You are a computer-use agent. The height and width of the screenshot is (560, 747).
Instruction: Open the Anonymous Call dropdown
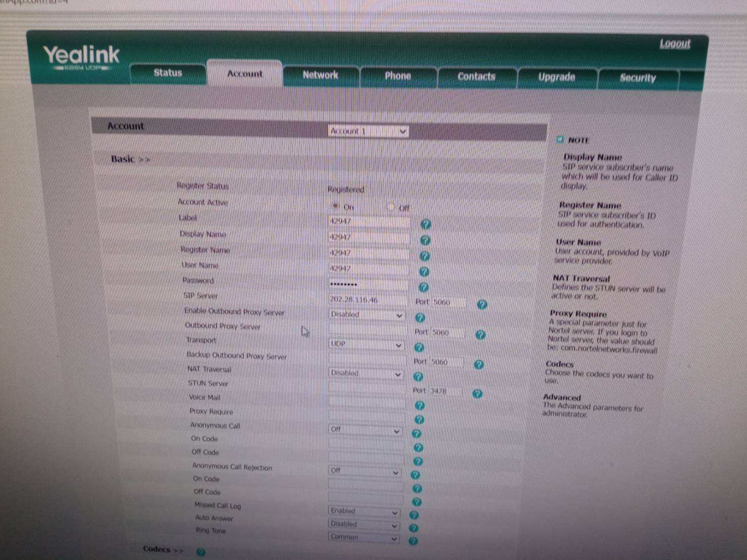365,430
